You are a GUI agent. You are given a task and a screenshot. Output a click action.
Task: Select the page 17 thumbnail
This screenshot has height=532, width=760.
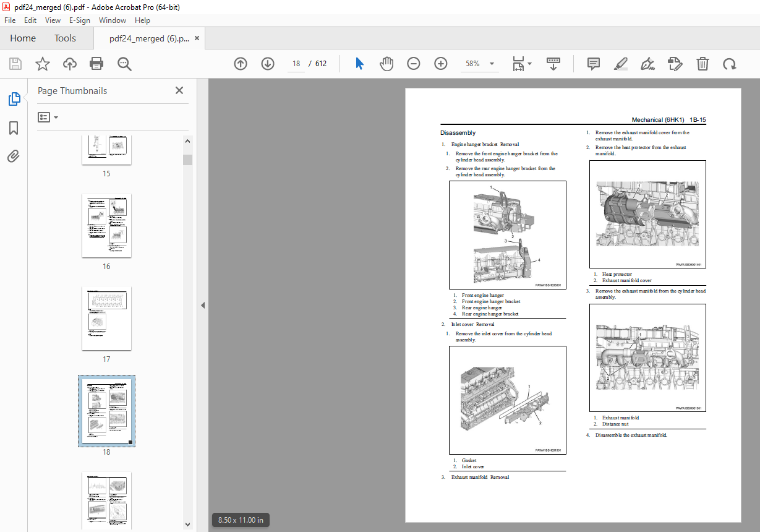(x=106, y=319)
